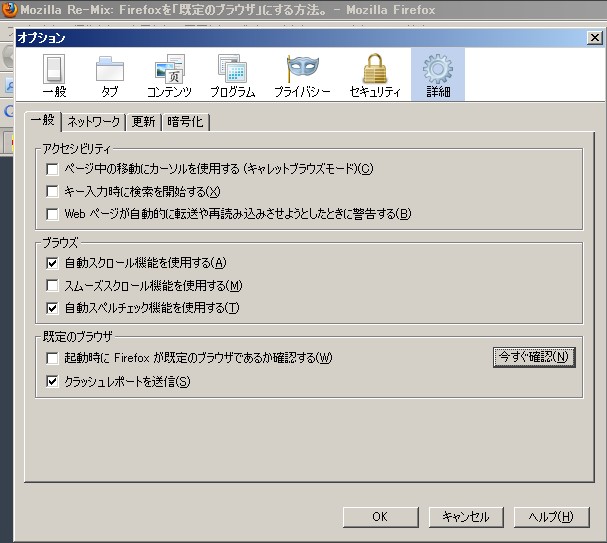
Task: Switch to the ネットワーク sub-tab
Action: 94,122
